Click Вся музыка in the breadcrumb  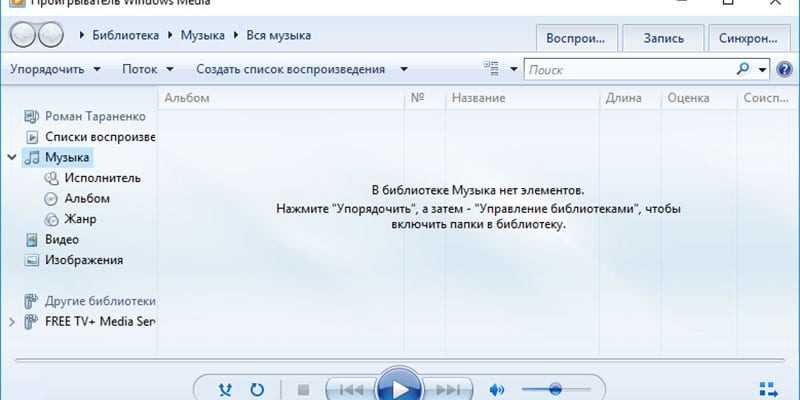[x=279, y=35]
